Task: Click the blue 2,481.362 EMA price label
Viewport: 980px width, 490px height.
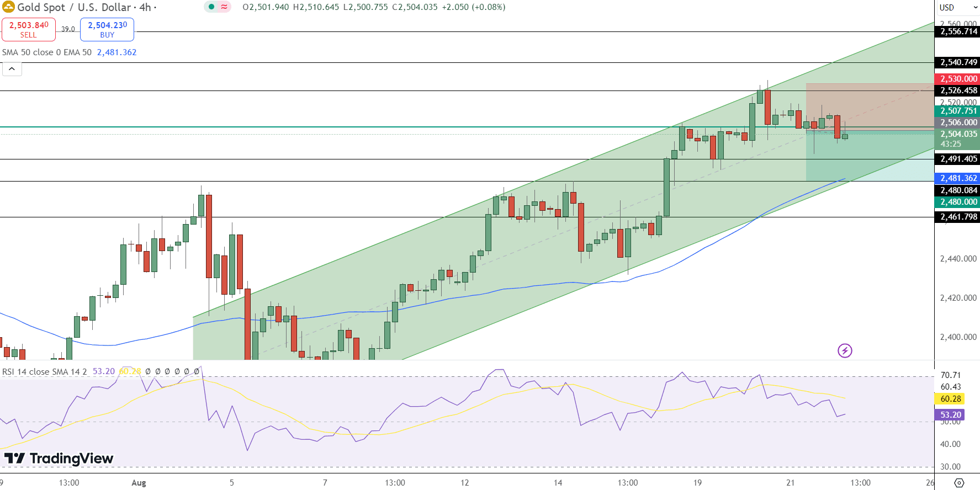Action: pyautogui.click(x=958, y=178)
